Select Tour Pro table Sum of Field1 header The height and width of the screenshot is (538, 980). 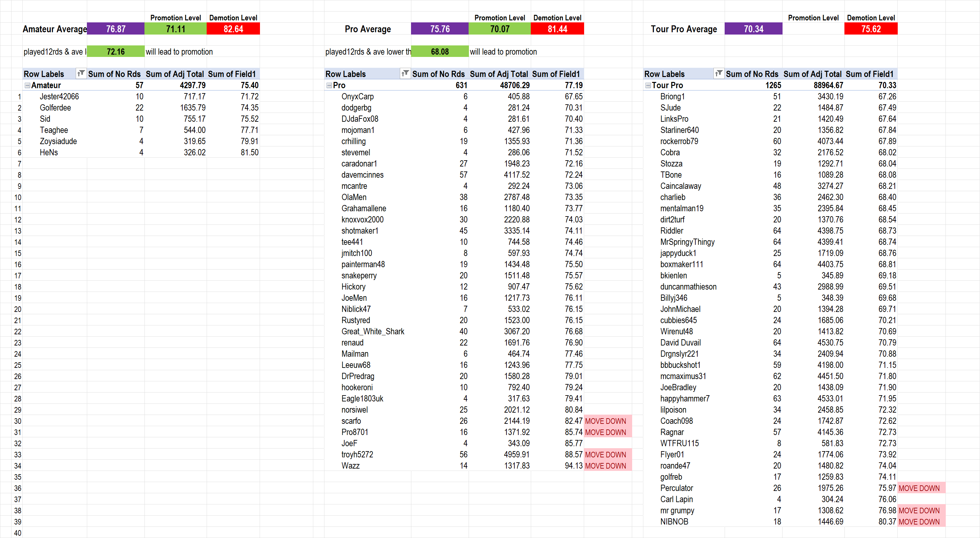pos(869,74)
